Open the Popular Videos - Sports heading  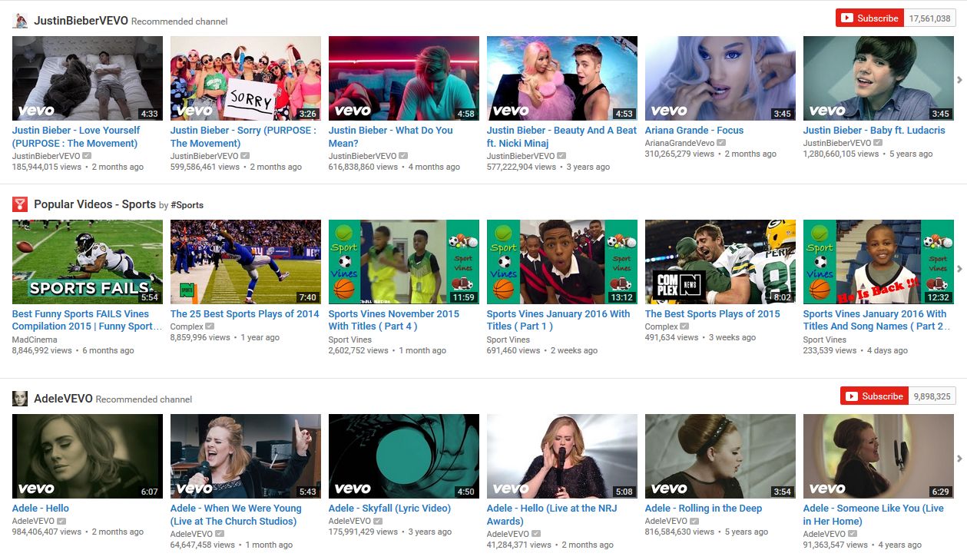point(94,204)
